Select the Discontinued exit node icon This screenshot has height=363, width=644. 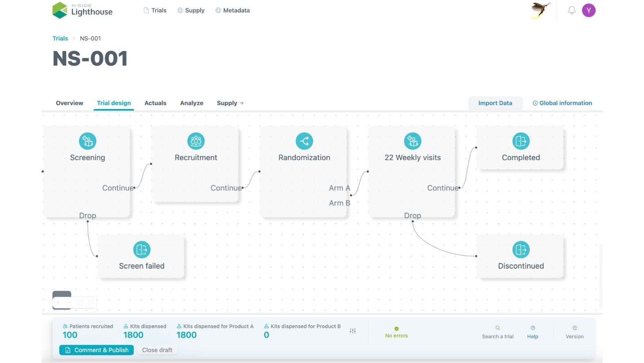[521, 250]
